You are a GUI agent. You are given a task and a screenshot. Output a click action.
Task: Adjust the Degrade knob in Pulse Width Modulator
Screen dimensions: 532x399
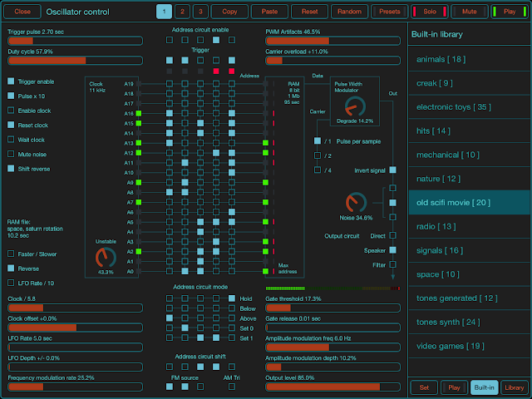click(x=355, y=106)
